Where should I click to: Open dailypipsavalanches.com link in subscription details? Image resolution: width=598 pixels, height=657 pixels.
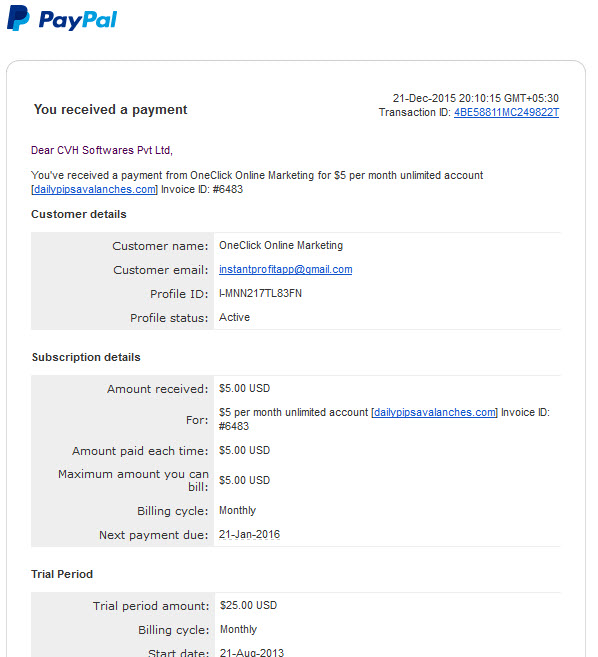[435, 412]
